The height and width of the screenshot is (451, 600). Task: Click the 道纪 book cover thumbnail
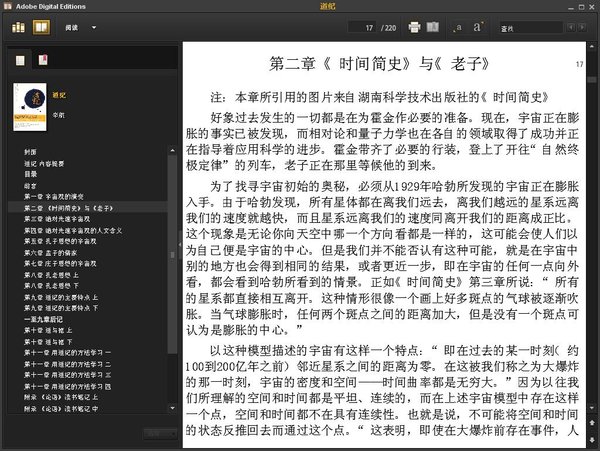point(30,107)
